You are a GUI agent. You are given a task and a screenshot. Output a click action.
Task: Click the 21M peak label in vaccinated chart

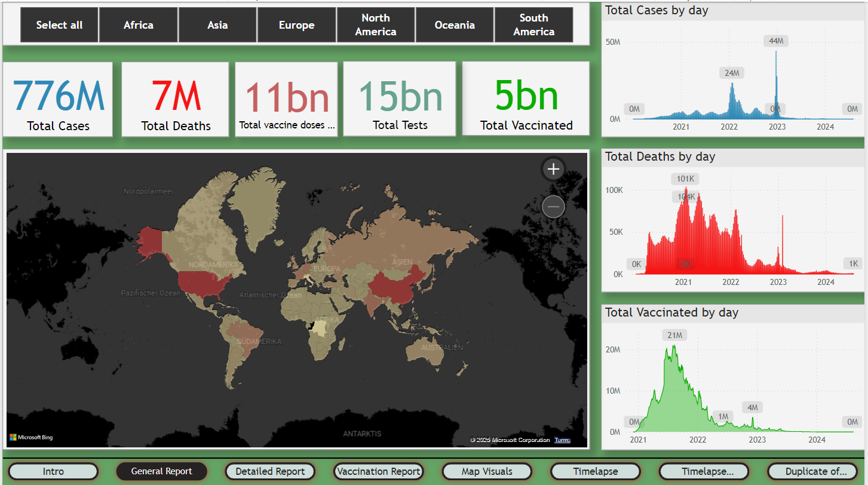point(674,335)
